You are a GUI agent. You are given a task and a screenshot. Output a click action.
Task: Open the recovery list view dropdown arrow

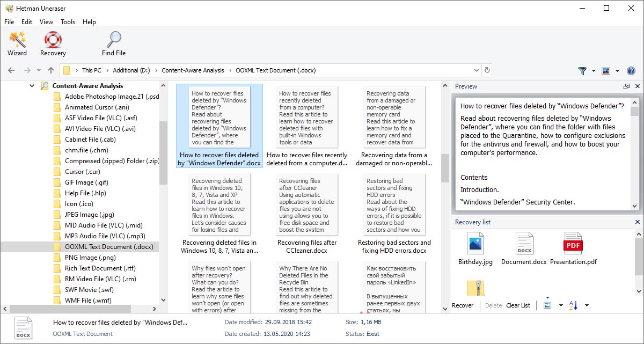561,305
